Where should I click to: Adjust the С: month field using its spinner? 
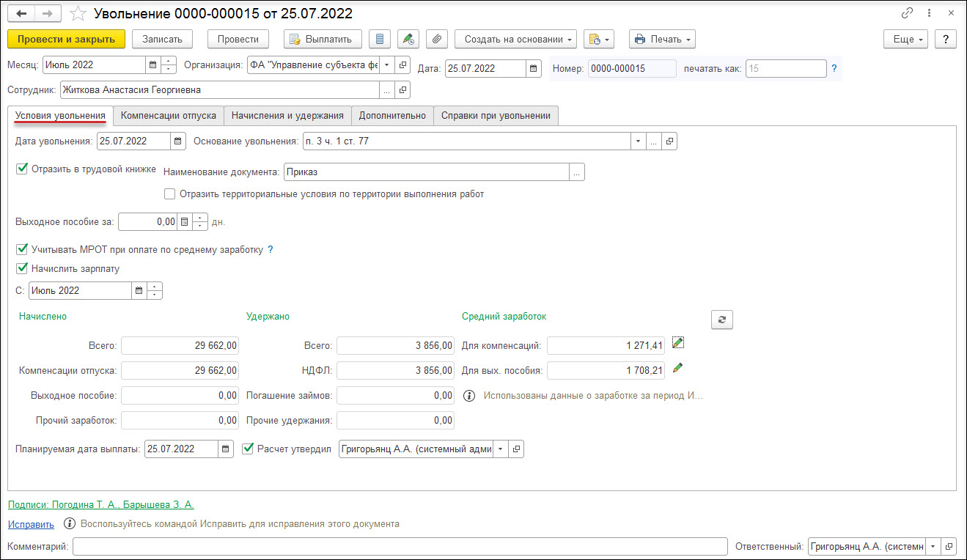pyautogui.click(x=155, y=290)
